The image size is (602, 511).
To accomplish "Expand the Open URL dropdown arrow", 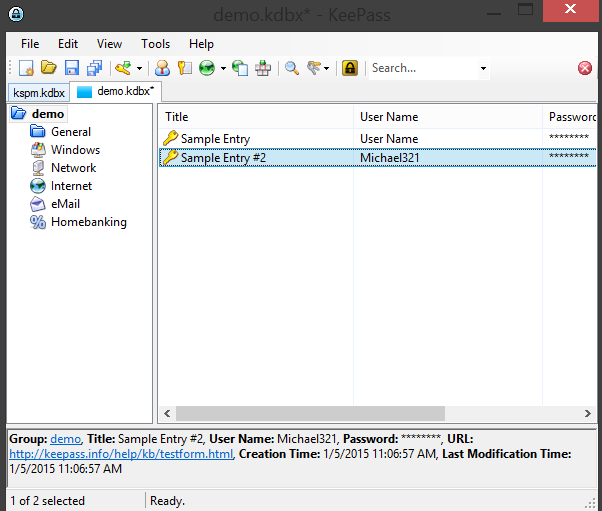I will coord(223,69).
